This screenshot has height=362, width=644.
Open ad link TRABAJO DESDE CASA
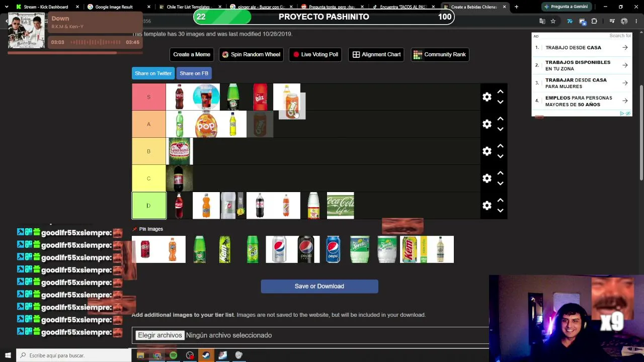tap(582, 48)
